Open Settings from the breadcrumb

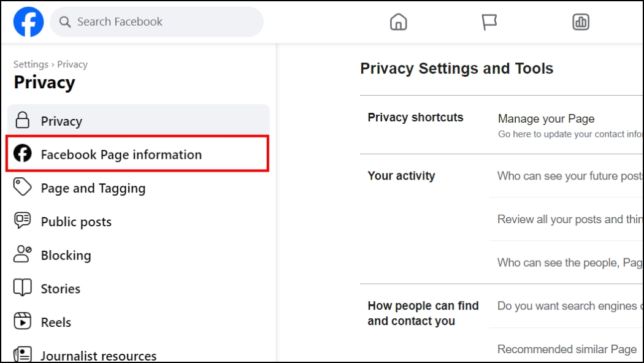[x=30, y=64]
